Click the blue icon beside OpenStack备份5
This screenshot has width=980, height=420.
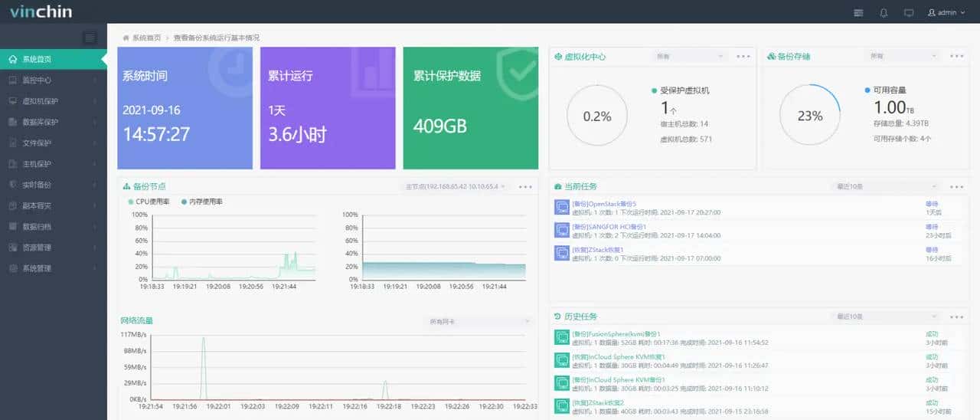[561, 208]
